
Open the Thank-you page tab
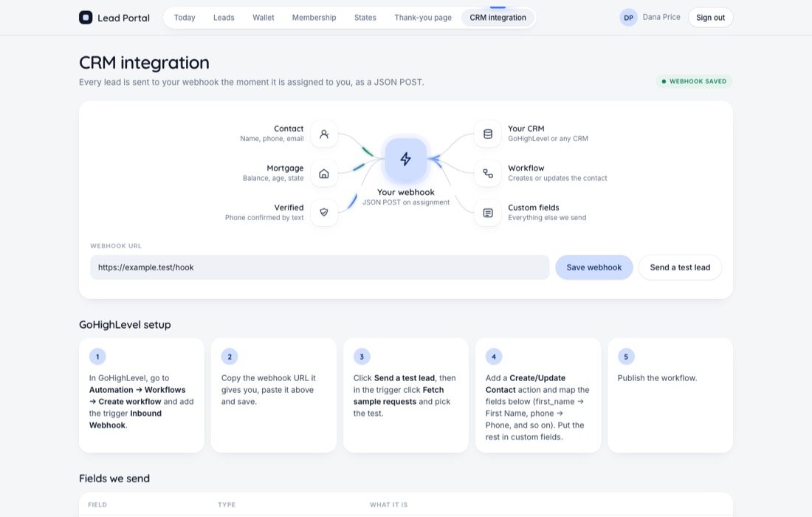pos(423,18)
